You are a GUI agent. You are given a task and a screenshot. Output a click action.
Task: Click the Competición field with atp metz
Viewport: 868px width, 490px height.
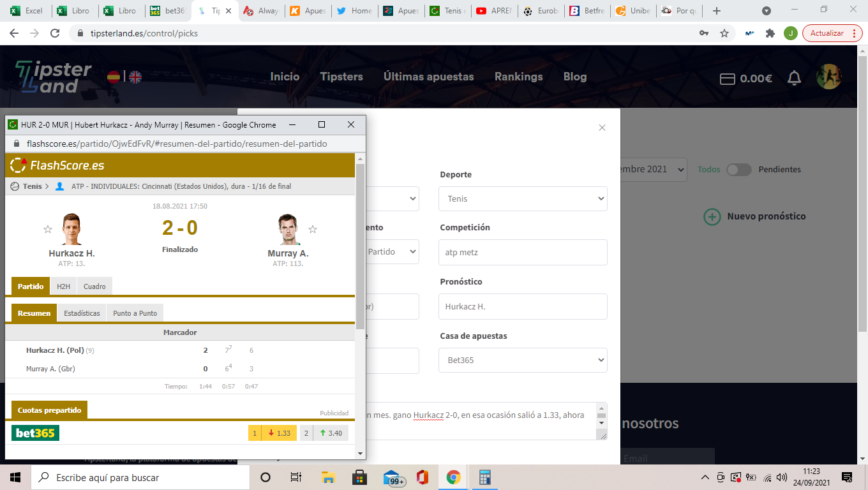pos(523,253)
